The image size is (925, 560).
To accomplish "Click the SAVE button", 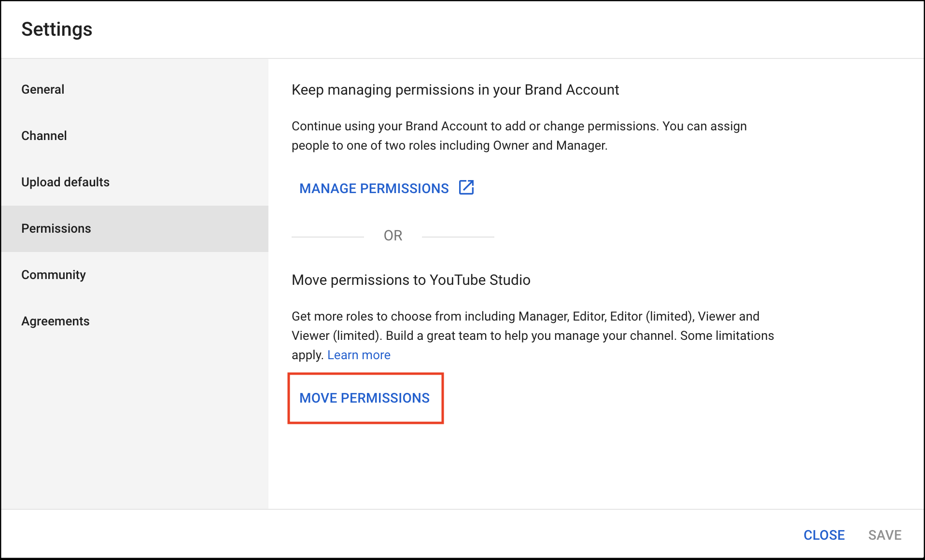I will (x=885, y=535).
